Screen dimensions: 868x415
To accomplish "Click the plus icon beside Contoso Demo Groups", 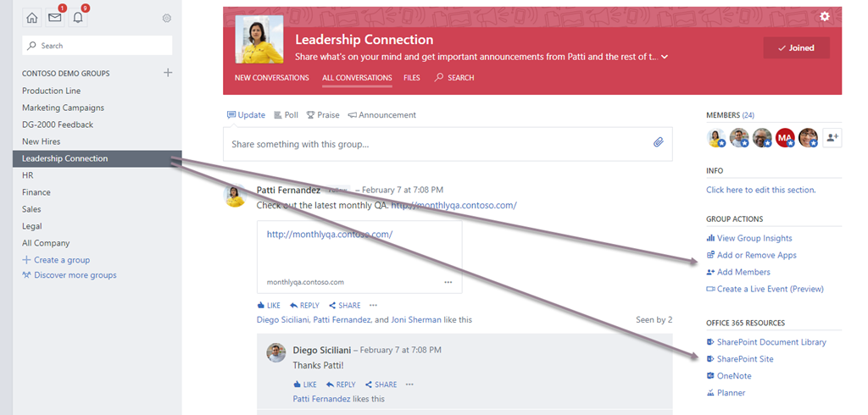I will [169, 73].
